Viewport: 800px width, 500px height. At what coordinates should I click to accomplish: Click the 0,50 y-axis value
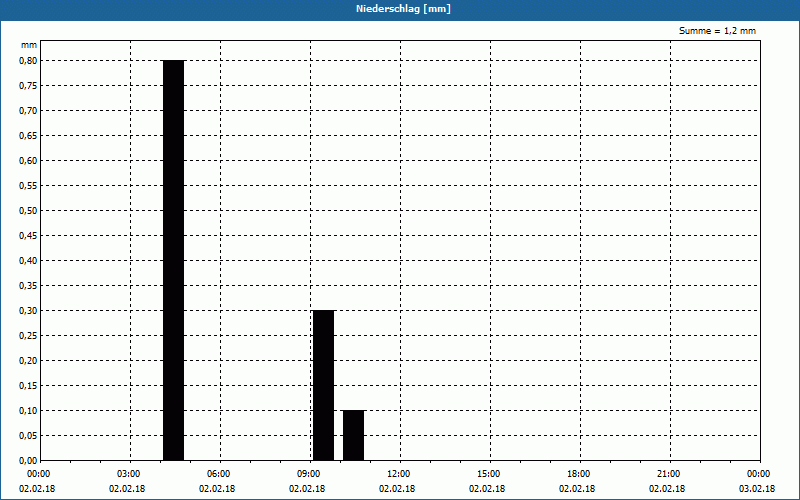[28, 211]
